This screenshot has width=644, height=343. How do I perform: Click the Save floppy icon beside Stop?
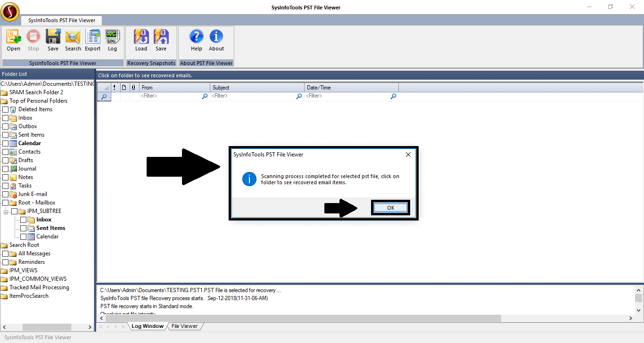[53, 37]
